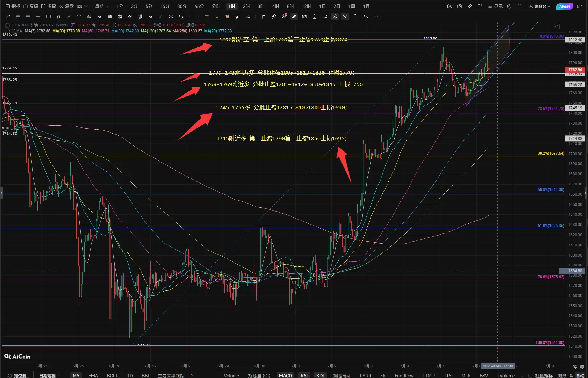Toggle the MACD sub-indicator
Image resolution: width=588 pixels, height=378 pixels.
tap(286, 375)
